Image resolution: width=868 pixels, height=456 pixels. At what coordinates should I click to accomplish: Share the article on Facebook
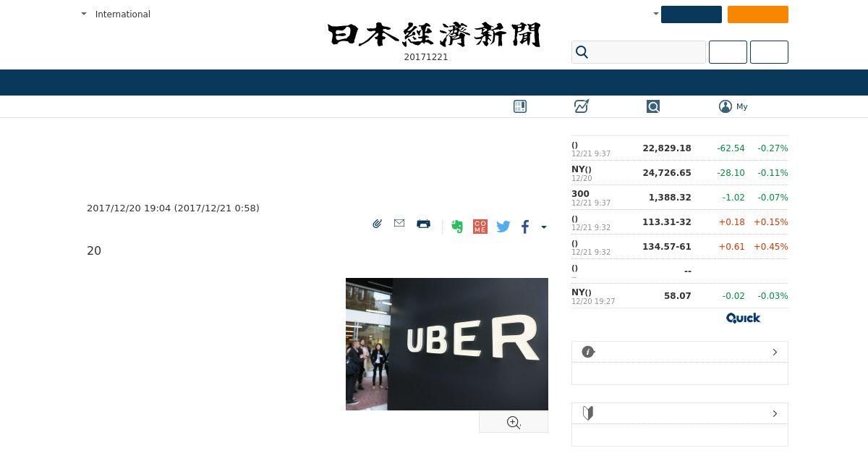coord(525,227)
